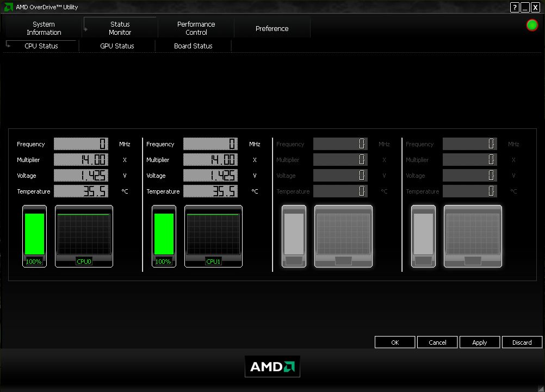The image size is (545, 392).
Task: Click the MHz unit next to CPU0 Frequency
Action: [125, 144]
